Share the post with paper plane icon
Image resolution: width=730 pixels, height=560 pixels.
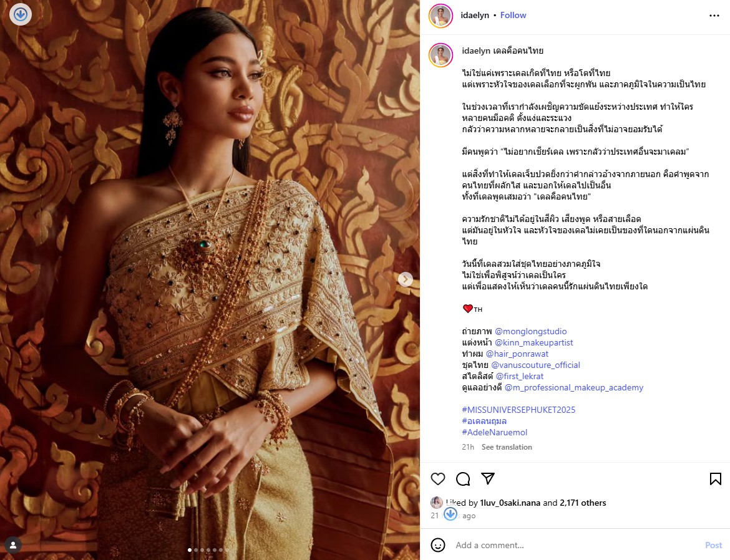[x=487, y=478]
